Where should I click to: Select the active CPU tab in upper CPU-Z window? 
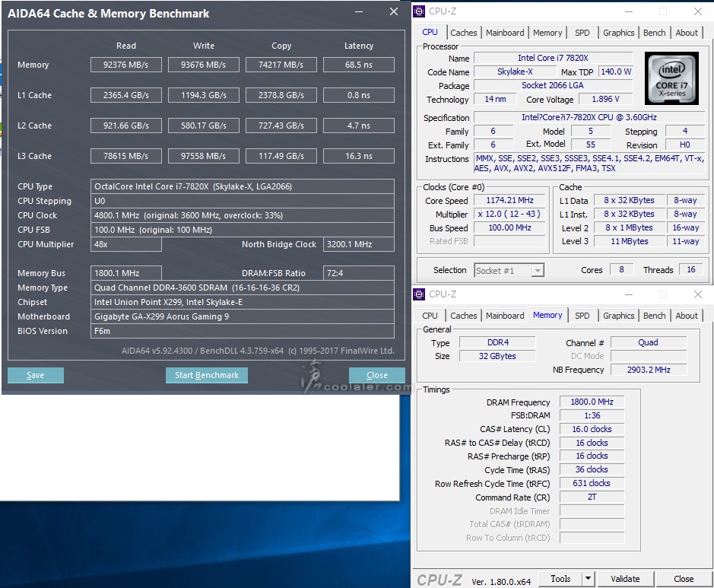tap(430, 33)
